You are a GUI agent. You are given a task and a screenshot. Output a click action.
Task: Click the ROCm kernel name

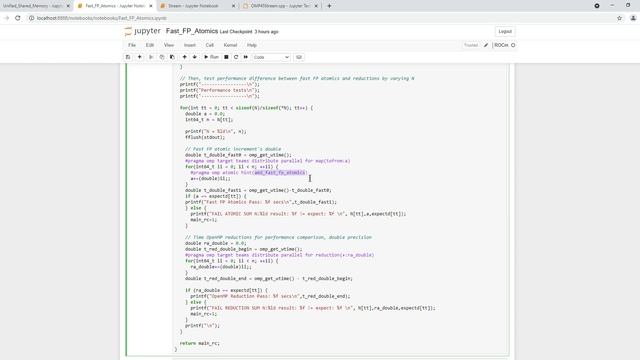pos(501,45)
